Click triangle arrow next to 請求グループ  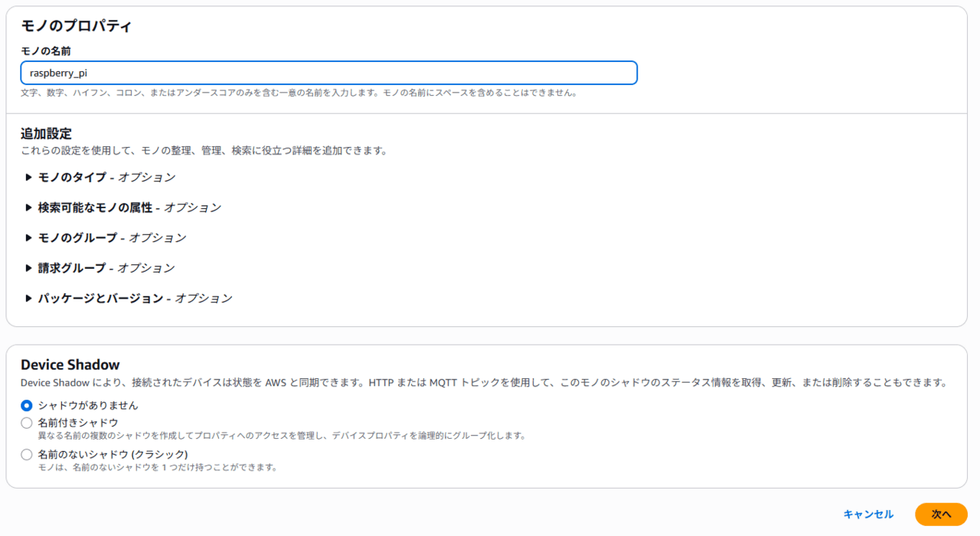[x=28, y=268]
